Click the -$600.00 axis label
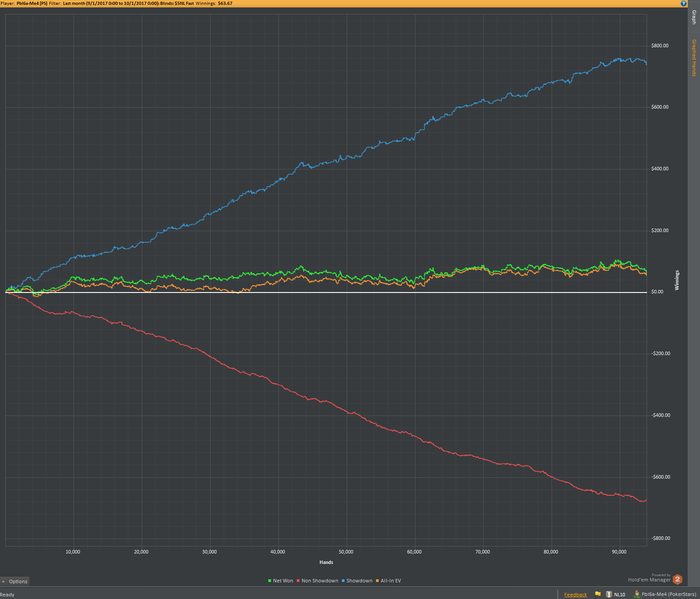 [x=661, y=477]
